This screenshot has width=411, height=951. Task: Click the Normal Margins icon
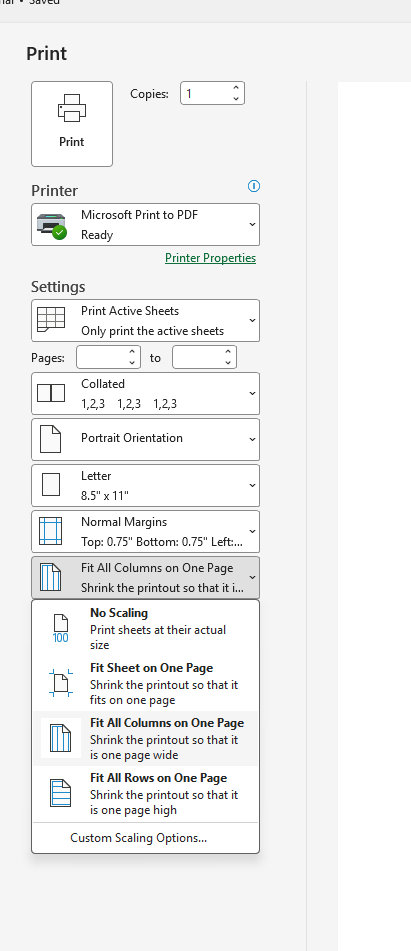pos(50,531)
